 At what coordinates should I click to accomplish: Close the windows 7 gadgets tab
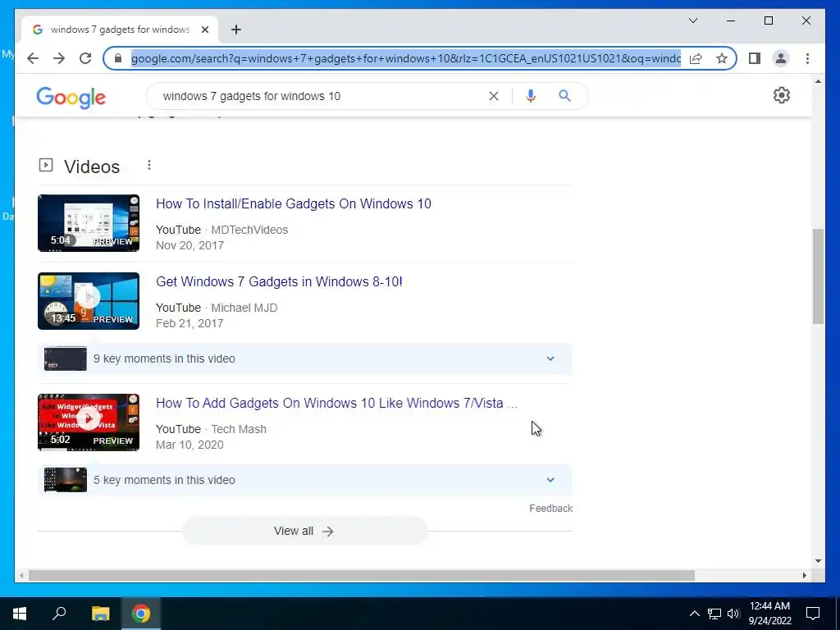[x=204, y=30]
